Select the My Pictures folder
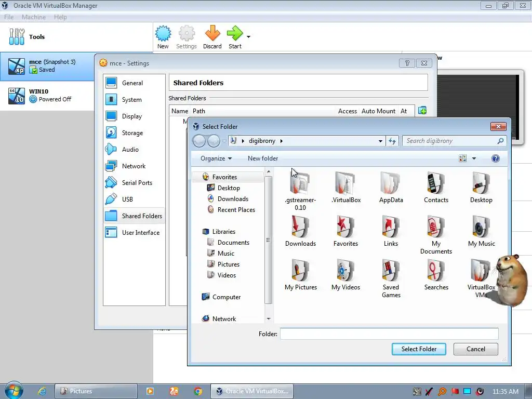The image size is (532, 399). tap(301, 274)
